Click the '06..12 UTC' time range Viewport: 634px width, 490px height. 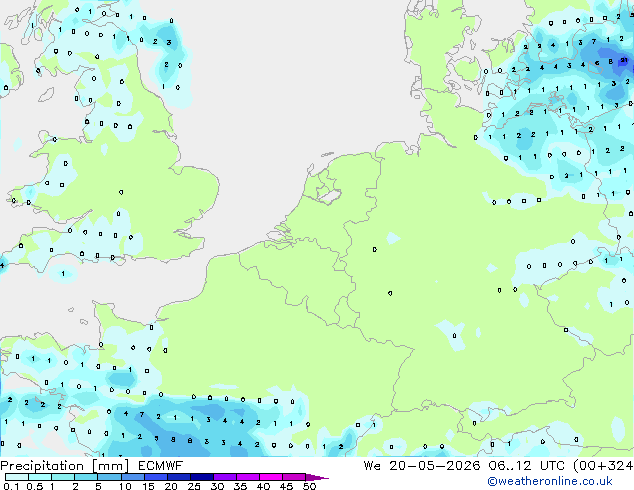coord(526,466)
